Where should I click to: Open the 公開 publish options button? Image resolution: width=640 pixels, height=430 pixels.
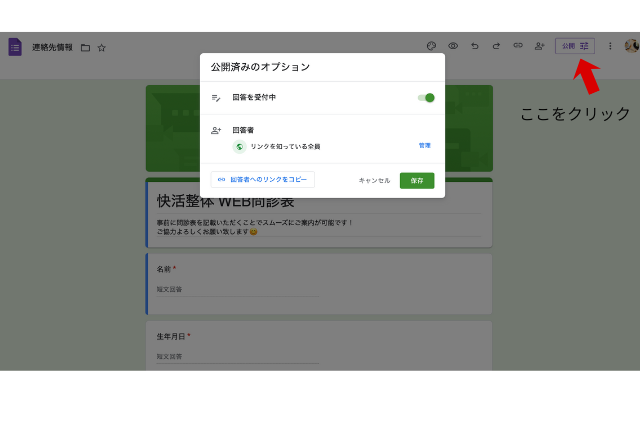575,46
